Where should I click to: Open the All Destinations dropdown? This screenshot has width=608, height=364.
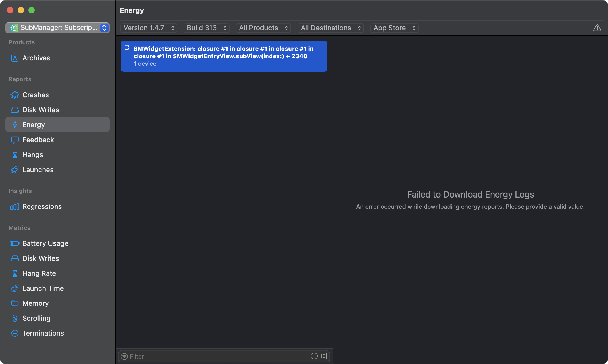[331, 28]
